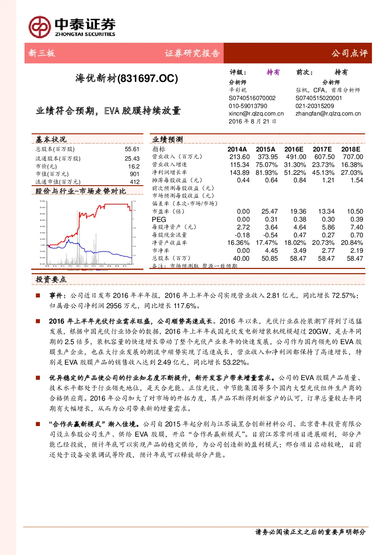Click EPS cell 1.54
The width and height of the screenshot is (392, 555).
click(357, 180)
